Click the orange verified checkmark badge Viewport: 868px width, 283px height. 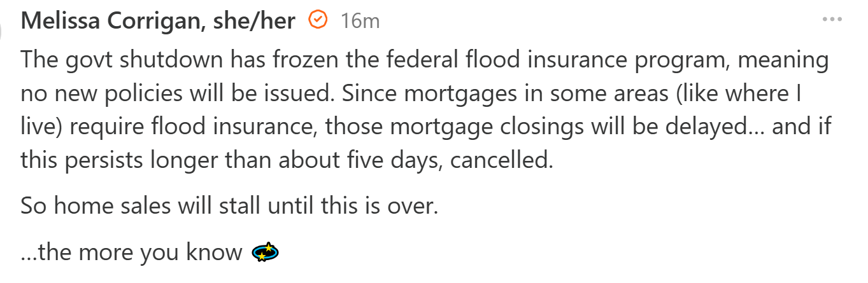tap(317, 20)
